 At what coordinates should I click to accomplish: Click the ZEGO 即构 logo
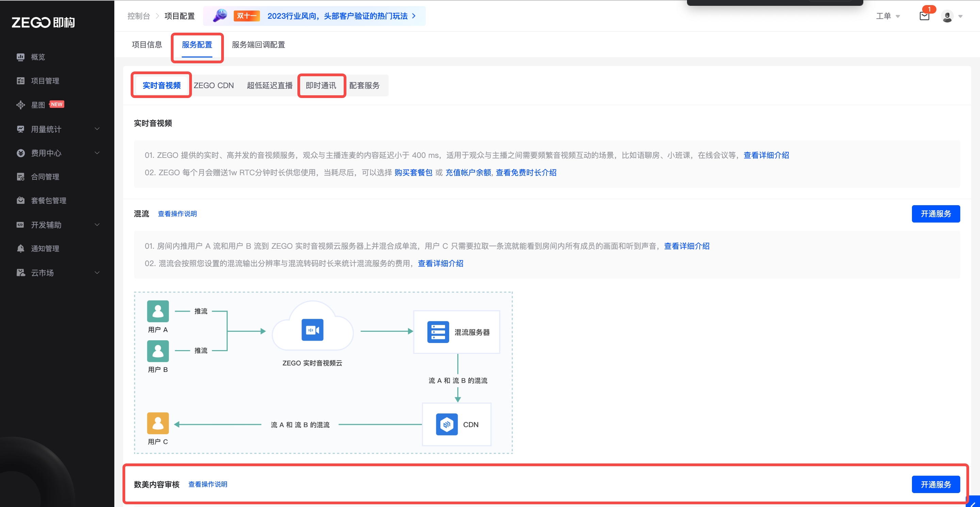(x=43, y=22)
